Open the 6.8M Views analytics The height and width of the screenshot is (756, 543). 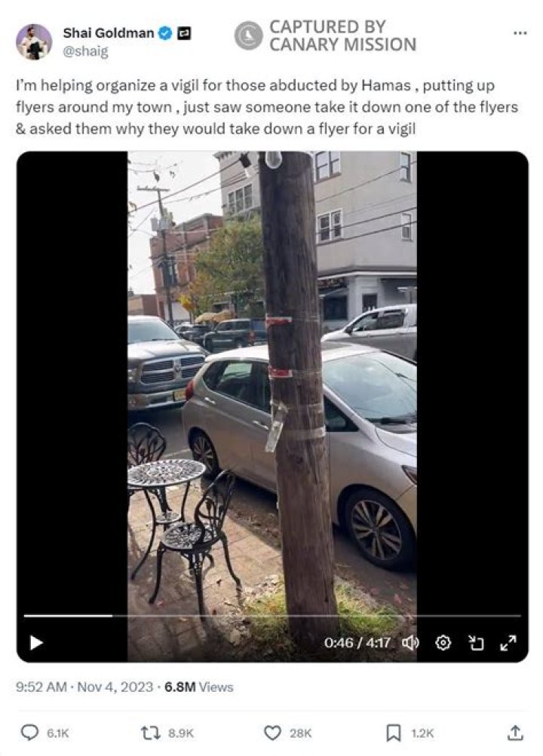198,687
